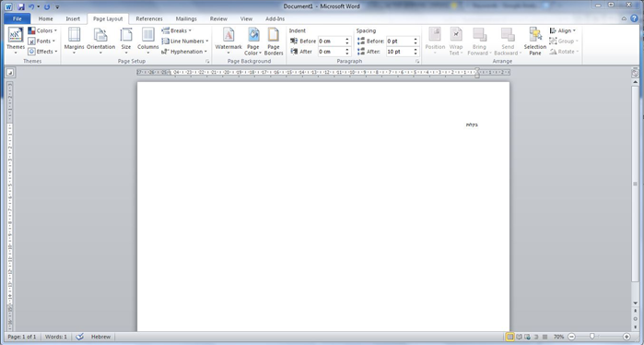Open the Watermark gallery
This screenshot has height=345, width=644.
pyautogui.click(x=228, y=41)
